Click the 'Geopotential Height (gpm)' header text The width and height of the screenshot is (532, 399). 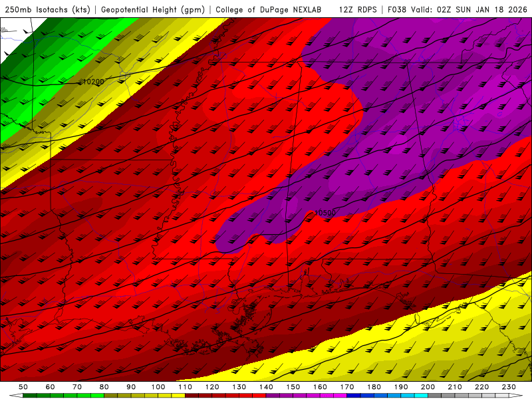[x=153, y=10]
